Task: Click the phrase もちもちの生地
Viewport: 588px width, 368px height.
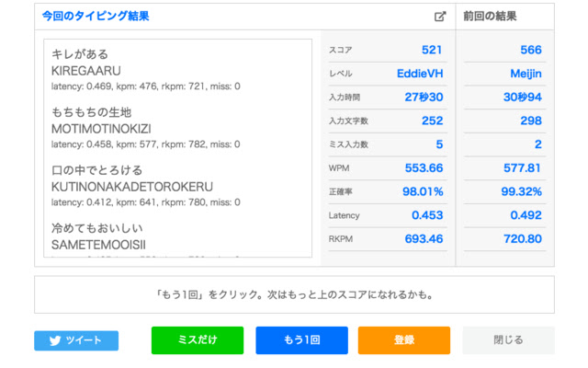Action: (x=92, y=112)
